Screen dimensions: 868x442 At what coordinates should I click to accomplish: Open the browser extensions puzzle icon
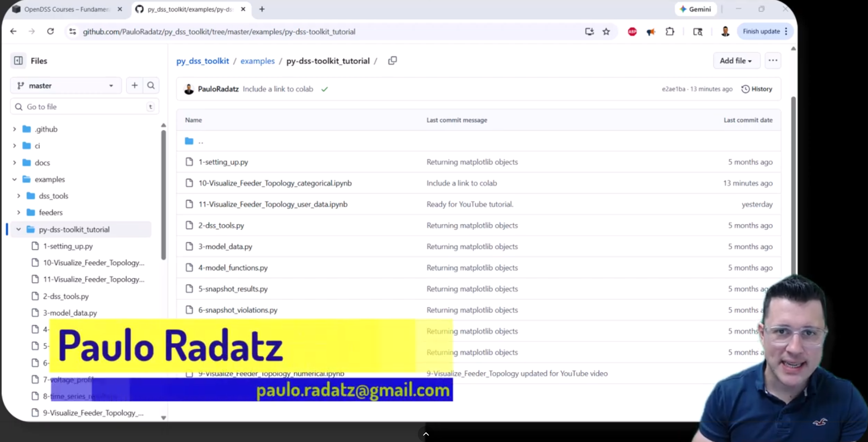(x=670, y=32)
